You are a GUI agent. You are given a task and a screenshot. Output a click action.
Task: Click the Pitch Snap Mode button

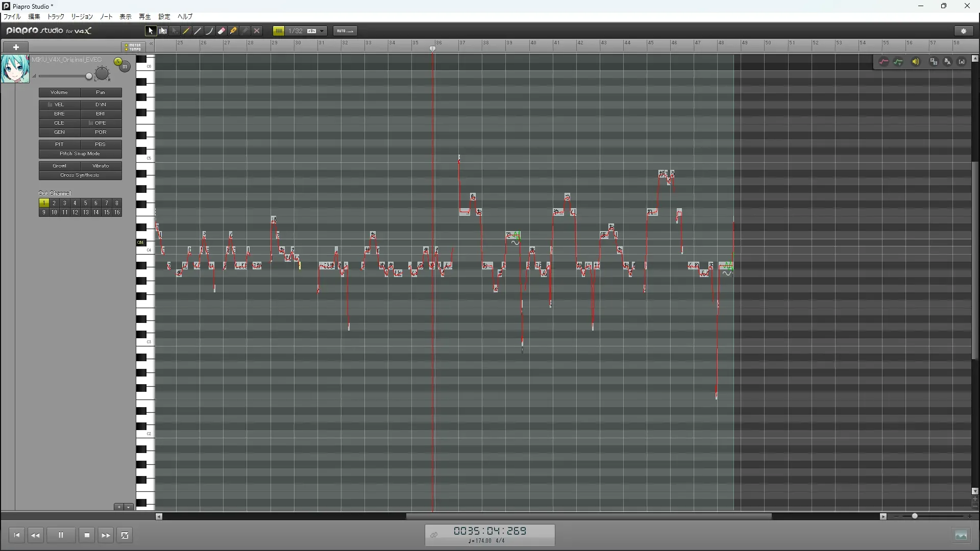pos(80,154)
